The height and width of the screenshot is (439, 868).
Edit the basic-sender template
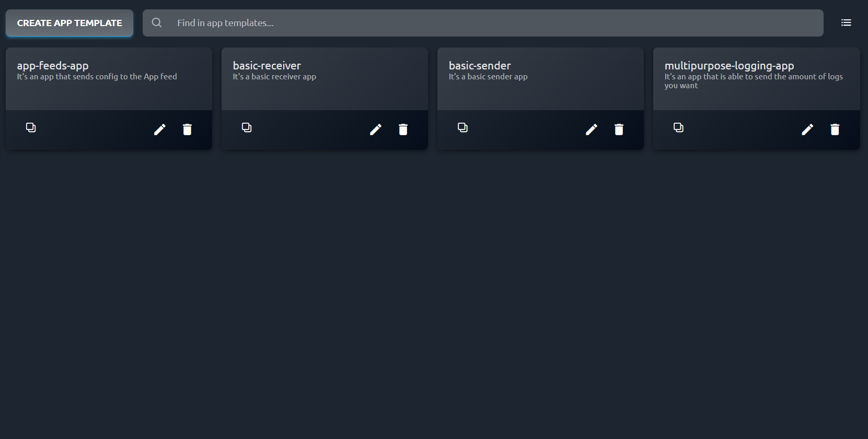point(592,129)
